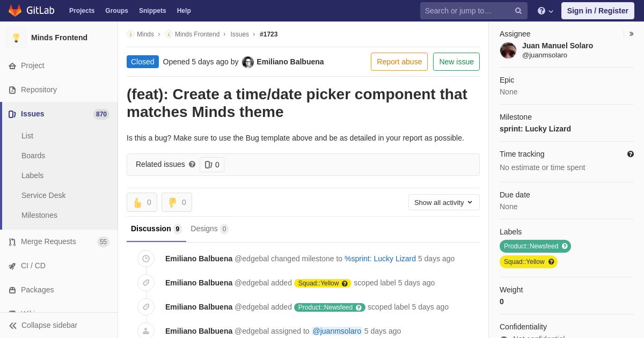Click Related issues help icon

(x=192, y=164)
